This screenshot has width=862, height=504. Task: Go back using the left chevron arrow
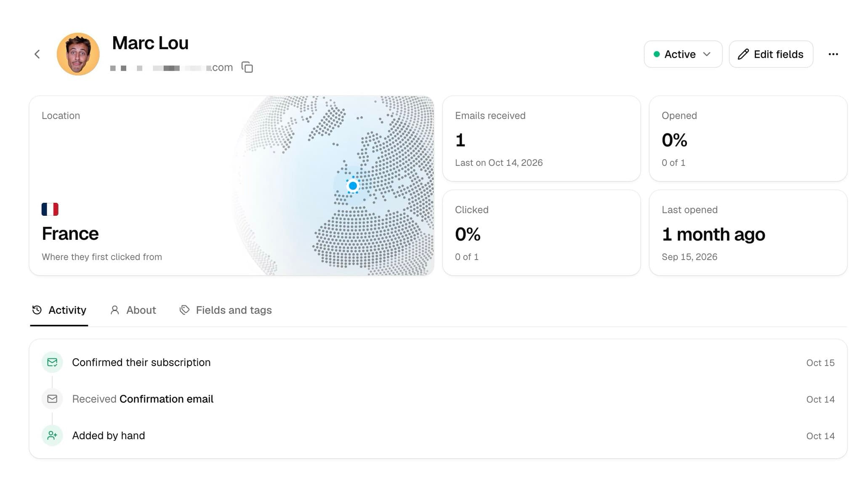pyautogui.click(x=37, y=54)
